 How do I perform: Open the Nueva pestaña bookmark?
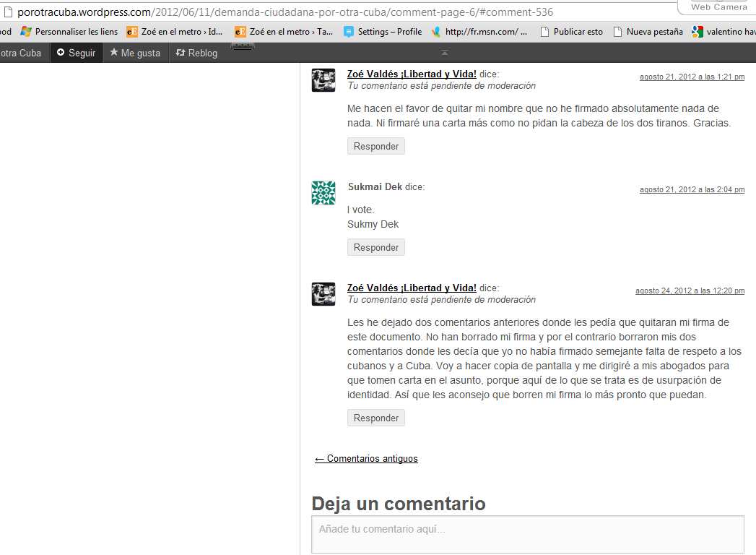(x=648, y=32)
